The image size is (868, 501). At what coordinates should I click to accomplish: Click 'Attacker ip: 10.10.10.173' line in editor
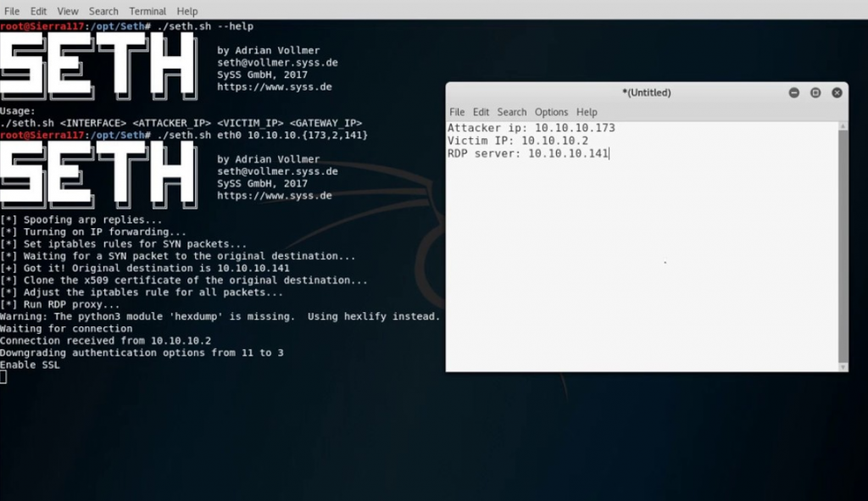click(x=531, y=128)
